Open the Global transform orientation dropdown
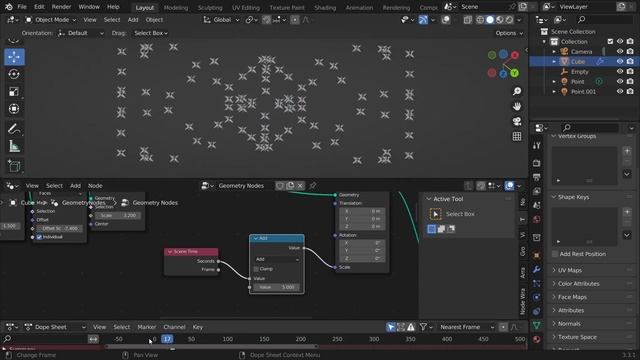The width and height of the screenshot is (640, 360). click(221, 20)
